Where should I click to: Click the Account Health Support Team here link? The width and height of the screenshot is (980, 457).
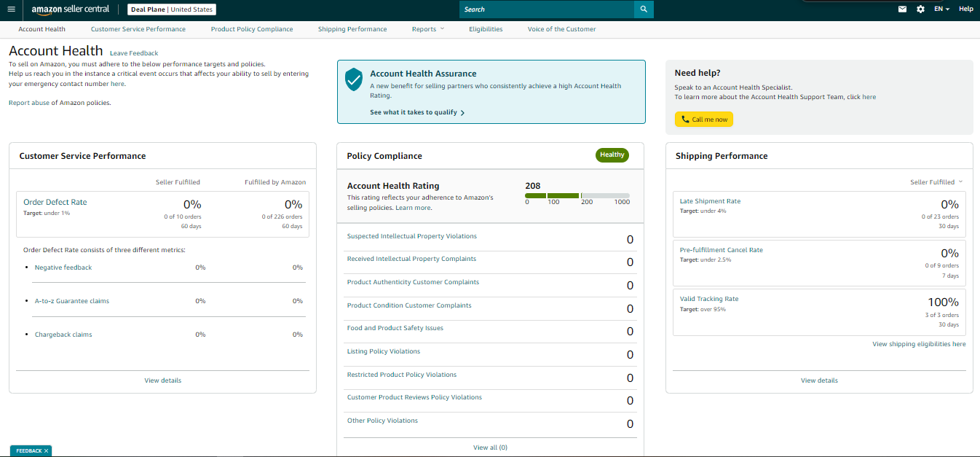click(869, 97)
